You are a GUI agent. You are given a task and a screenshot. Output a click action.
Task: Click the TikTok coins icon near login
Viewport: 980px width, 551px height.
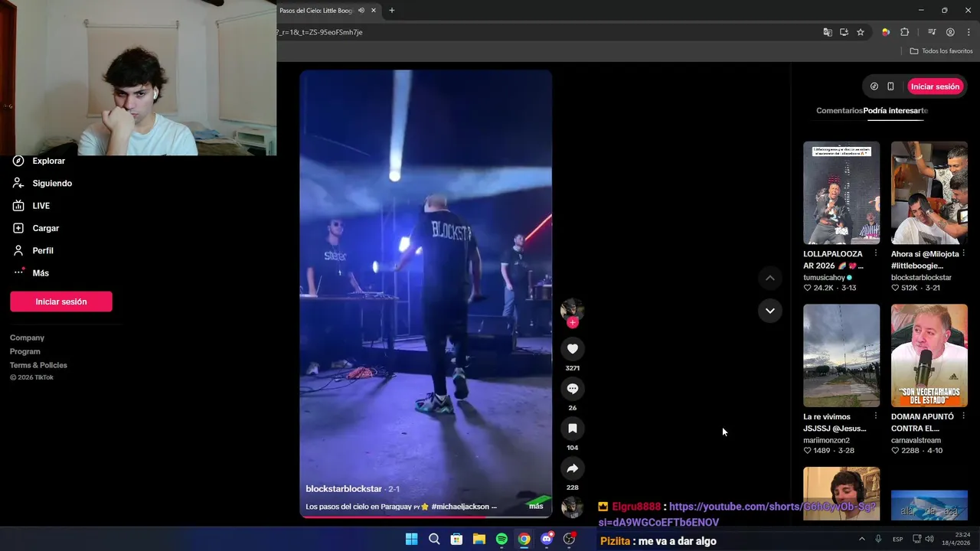pos(874,86)
